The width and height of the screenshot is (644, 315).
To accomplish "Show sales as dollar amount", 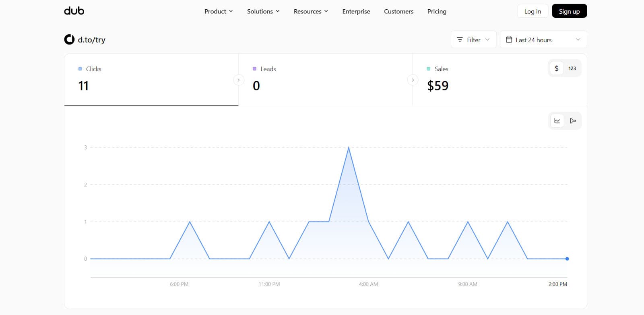I will [x=557, y=68].
